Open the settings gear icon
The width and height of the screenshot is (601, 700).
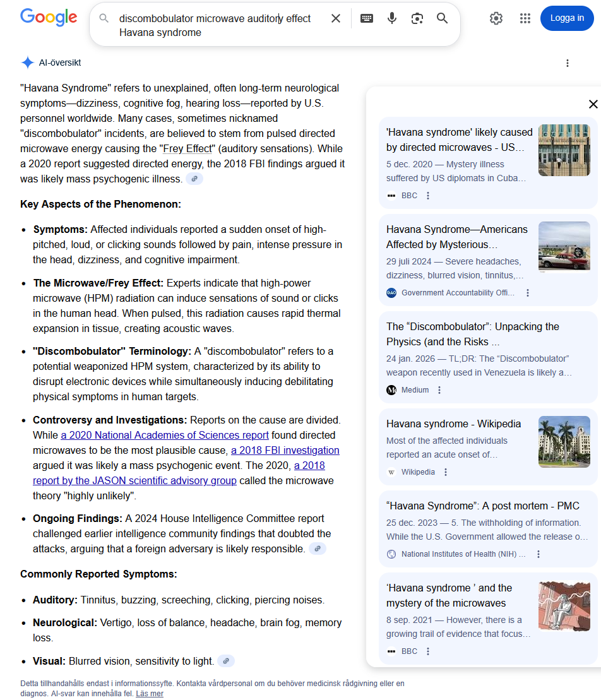pos(496,18)
